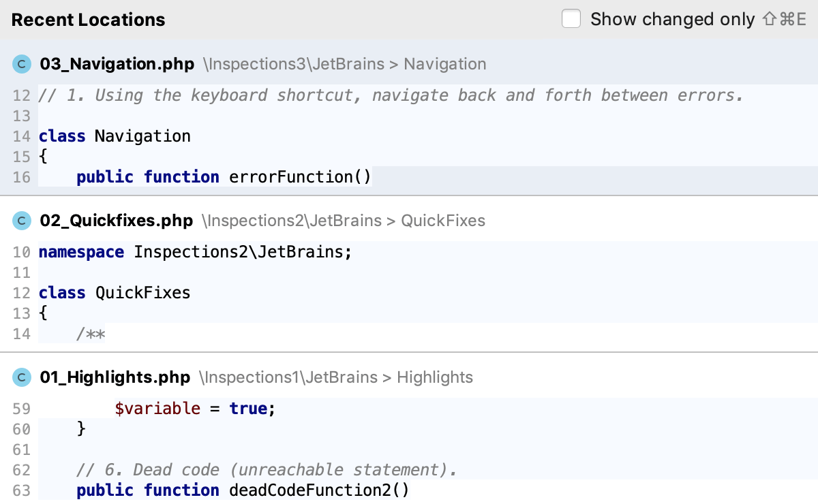Jump to the namespace Inspections2\JetBrains line
Image resolution: width=818 pixels, height=504 pixels.
[196, 252]
